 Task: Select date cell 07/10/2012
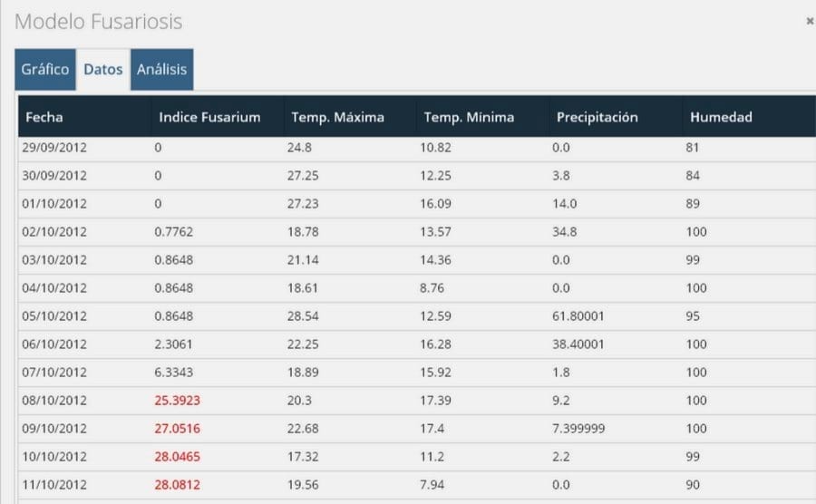click(x=54, y=372)
